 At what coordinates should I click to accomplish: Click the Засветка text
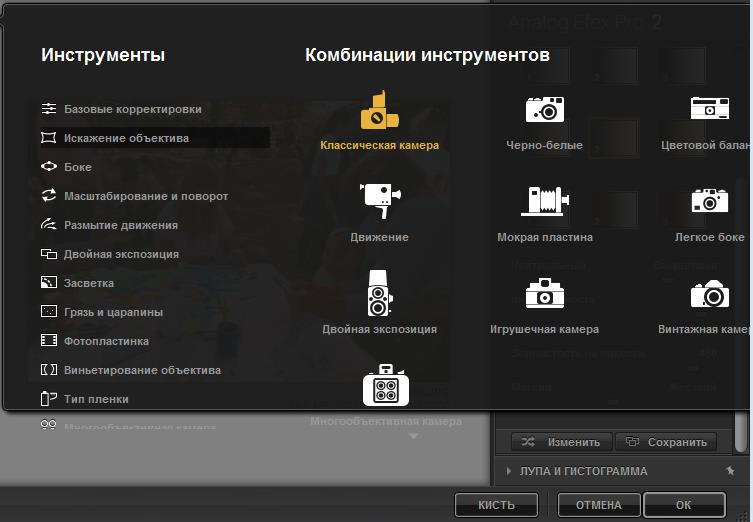pos(89,283)
